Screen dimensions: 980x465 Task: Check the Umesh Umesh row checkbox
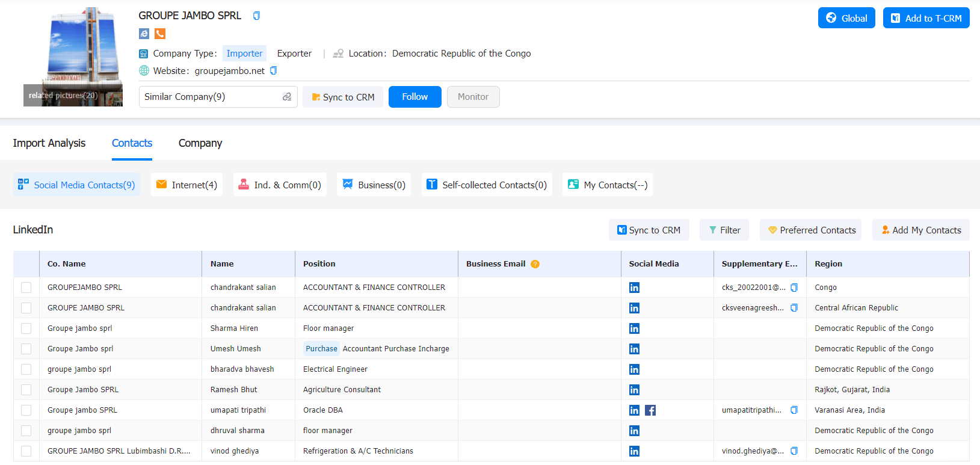pyautogui.click(x=26, y=349)
